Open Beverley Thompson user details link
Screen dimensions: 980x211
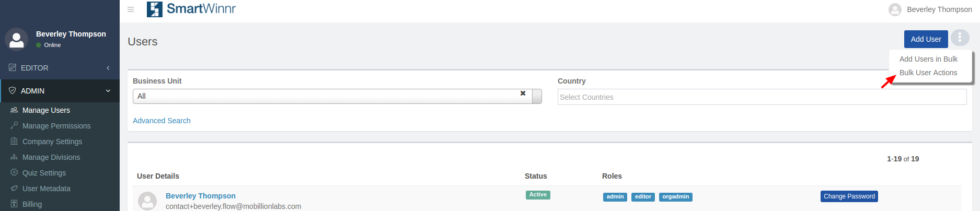(201, 196)
